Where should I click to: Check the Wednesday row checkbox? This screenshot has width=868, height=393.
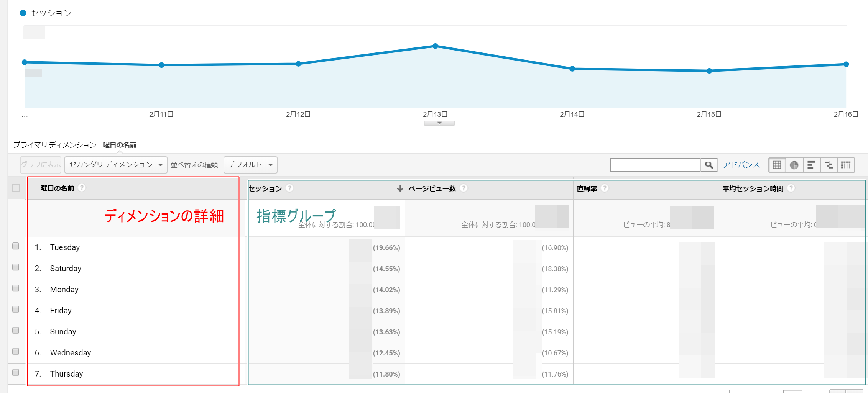[x=16, y=351]
